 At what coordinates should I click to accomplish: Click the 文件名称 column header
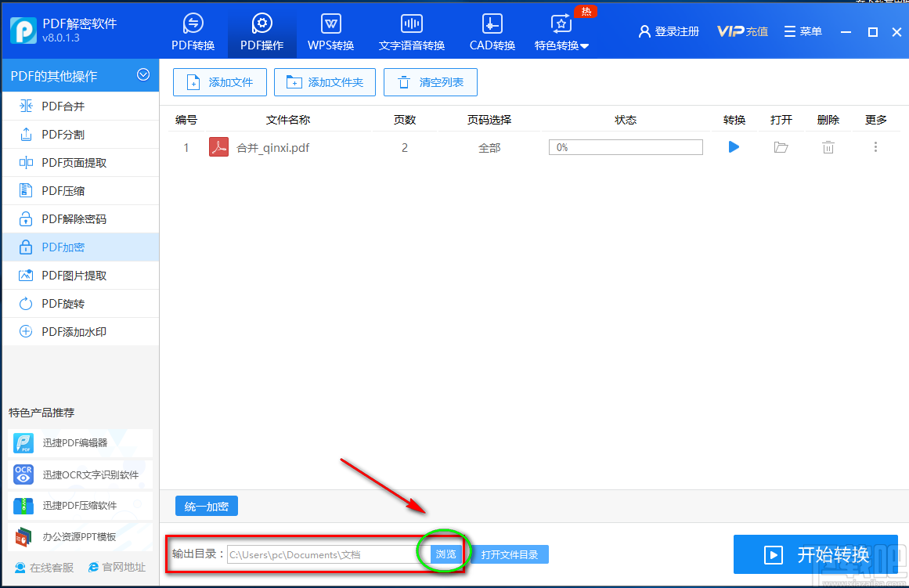[x=288, y=120]
